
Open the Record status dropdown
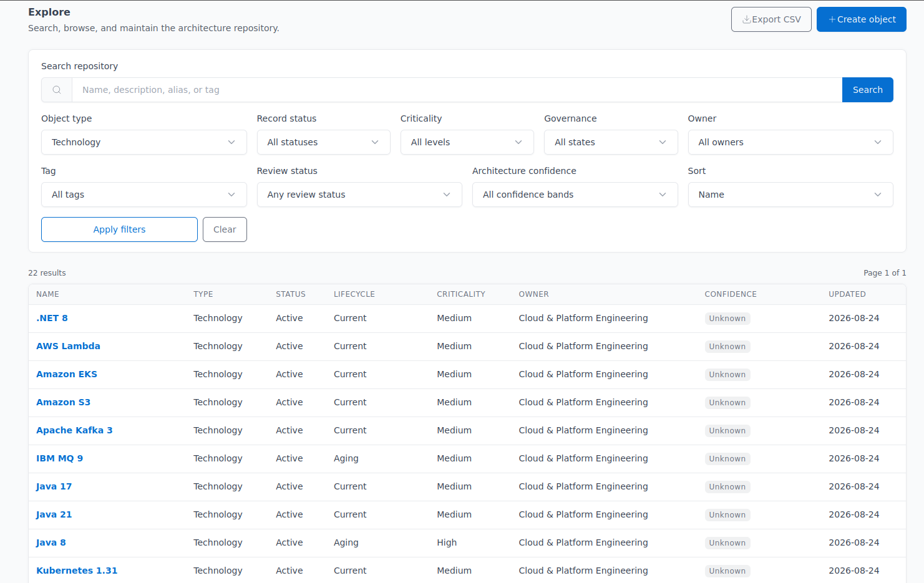(x=324, y=142)
